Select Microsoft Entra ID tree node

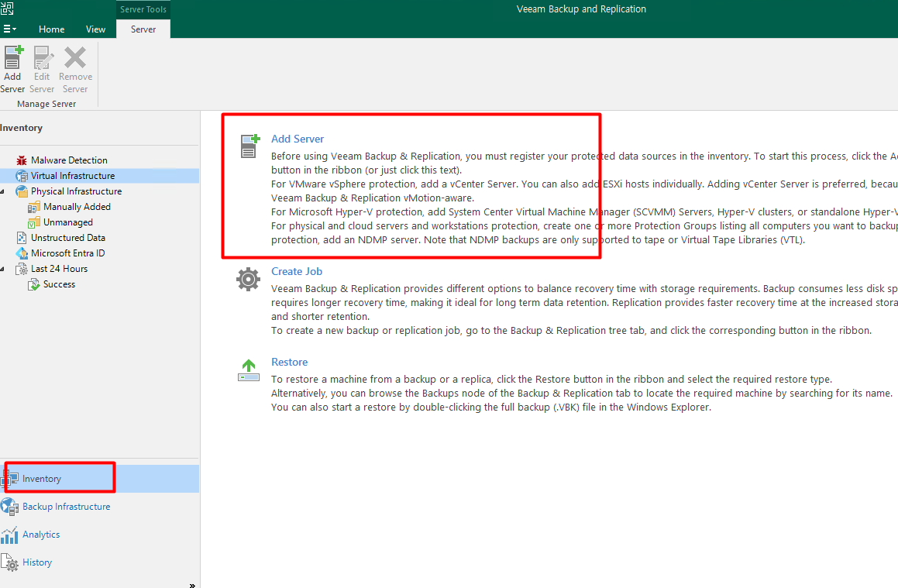(67, 253)
